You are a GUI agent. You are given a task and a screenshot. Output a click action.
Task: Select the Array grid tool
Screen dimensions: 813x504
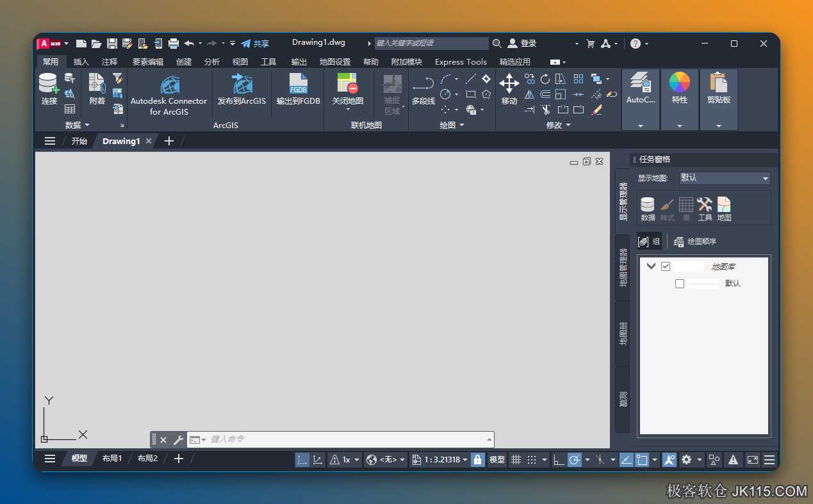click(x=579, y=79)
